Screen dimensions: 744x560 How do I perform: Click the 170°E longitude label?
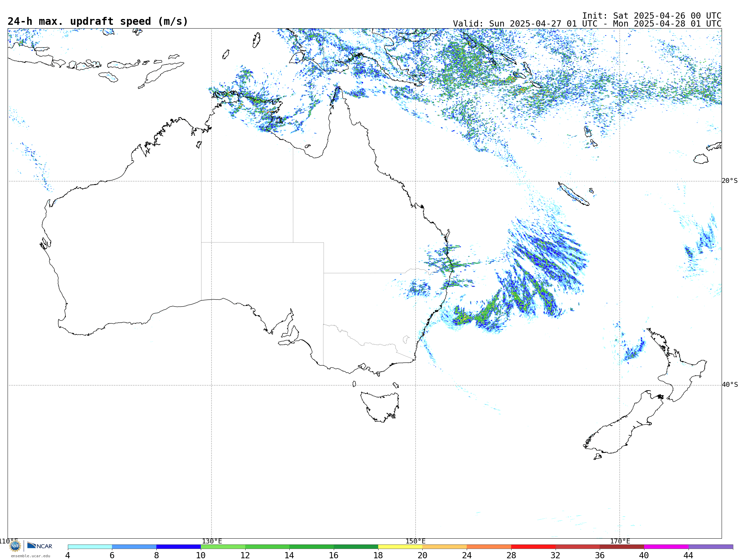pyautogui.click(x=620, y=541)
